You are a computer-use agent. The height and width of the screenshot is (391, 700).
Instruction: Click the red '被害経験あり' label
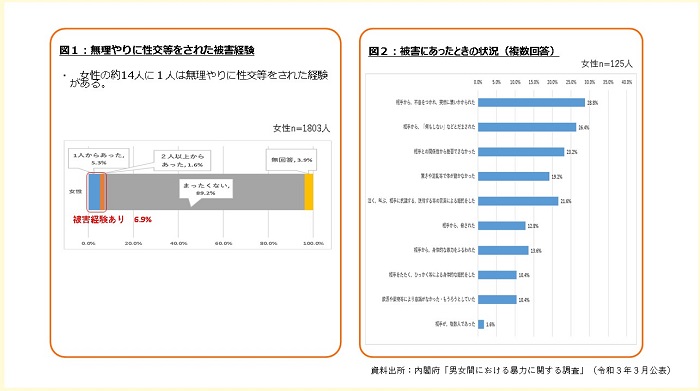coord(99,220)
